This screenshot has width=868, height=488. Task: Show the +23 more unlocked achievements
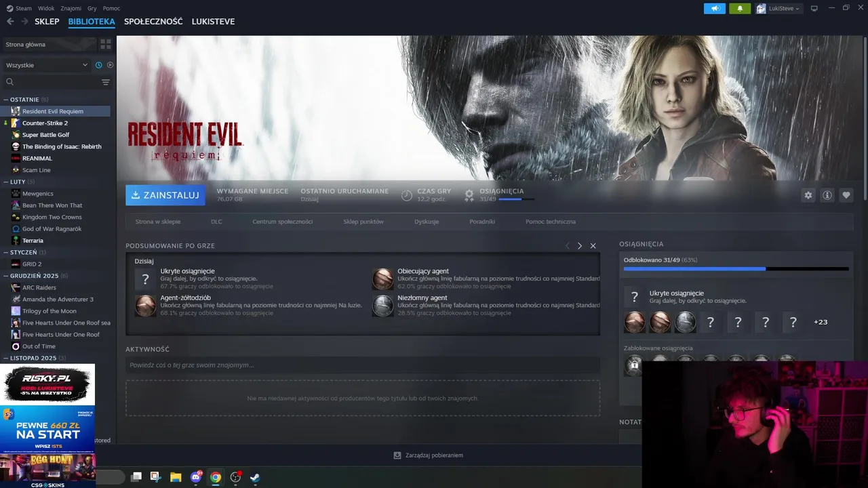[821, 322]
